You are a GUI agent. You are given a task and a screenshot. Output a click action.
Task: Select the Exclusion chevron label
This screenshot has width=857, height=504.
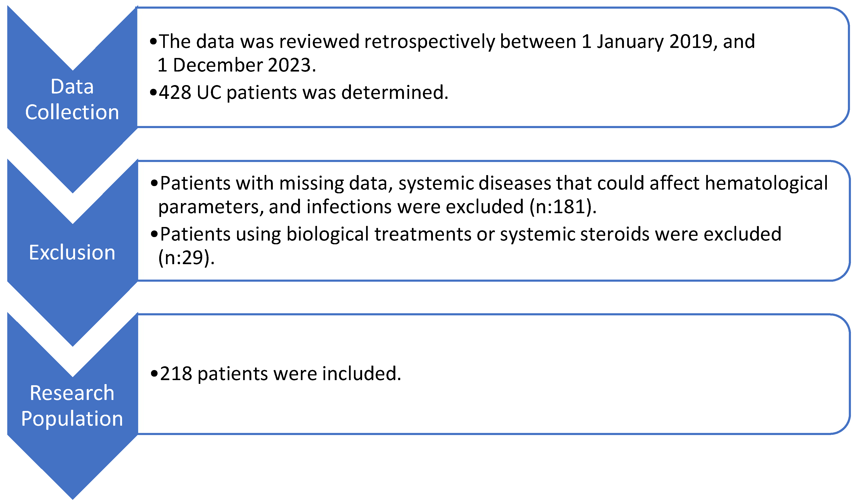[x=72, y=252]
